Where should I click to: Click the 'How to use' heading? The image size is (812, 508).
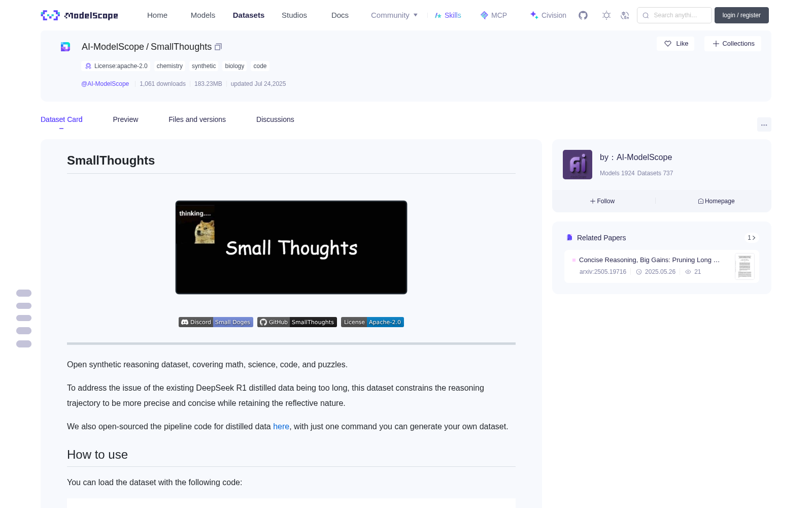click(97, 455)
